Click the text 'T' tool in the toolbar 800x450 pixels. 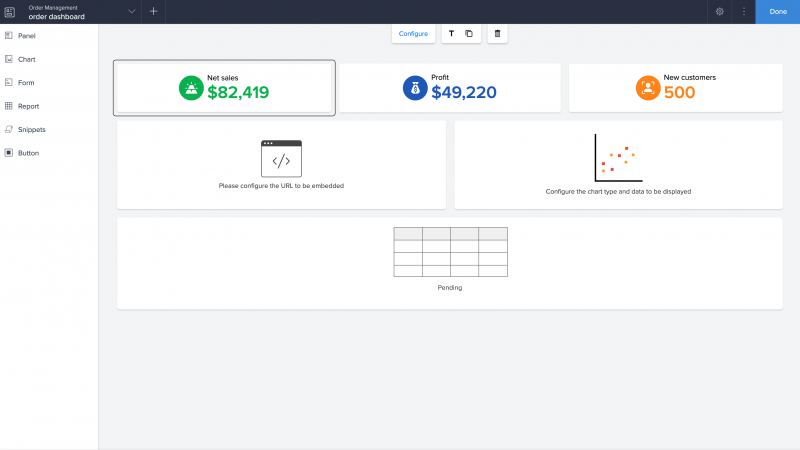pos(451,34)
